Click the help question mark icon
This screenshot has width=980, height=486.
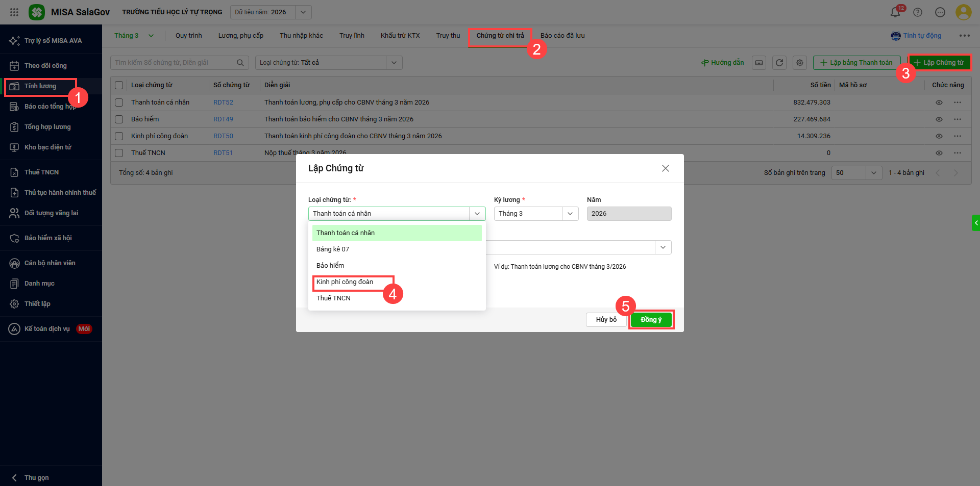click(x=918, y=12)
